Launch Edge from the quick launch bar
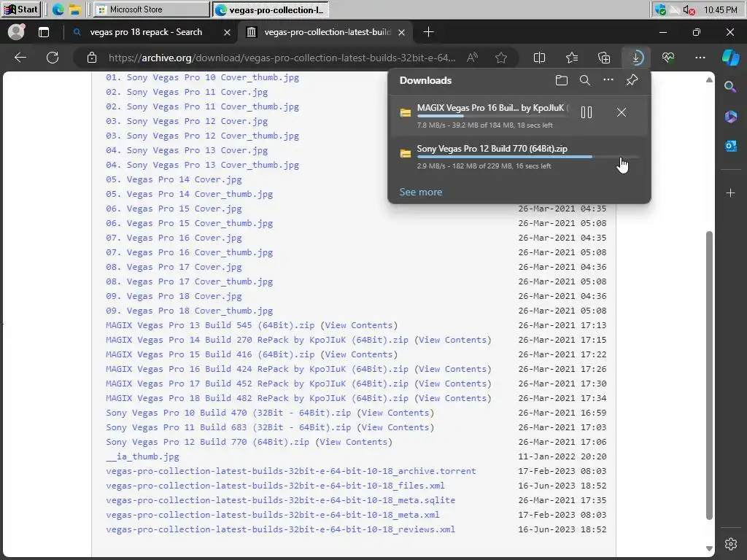This screenshot has width=747, height=560. click(58, 9)
